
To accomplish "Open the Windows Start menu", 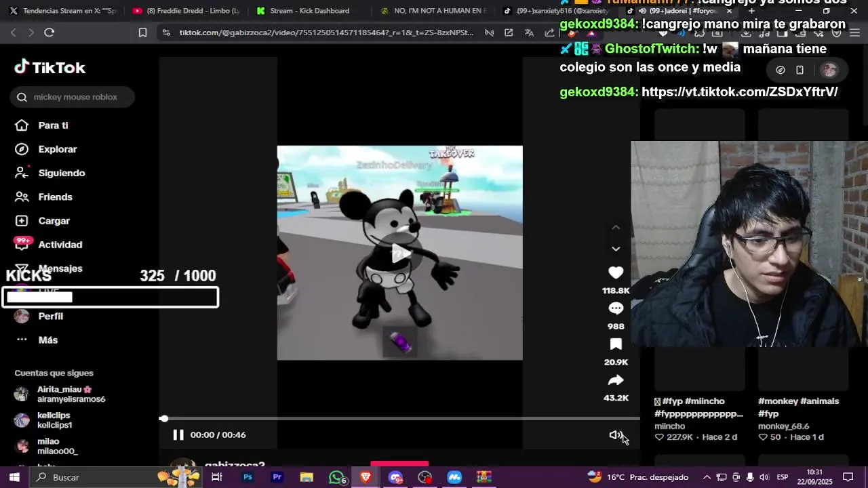I will click(14, 477).
